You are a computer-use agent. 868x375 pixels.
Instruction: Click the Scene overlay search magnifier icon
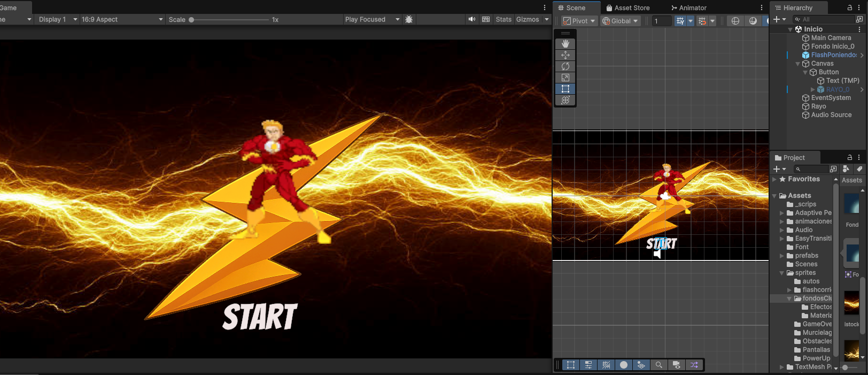click(658, 365)
